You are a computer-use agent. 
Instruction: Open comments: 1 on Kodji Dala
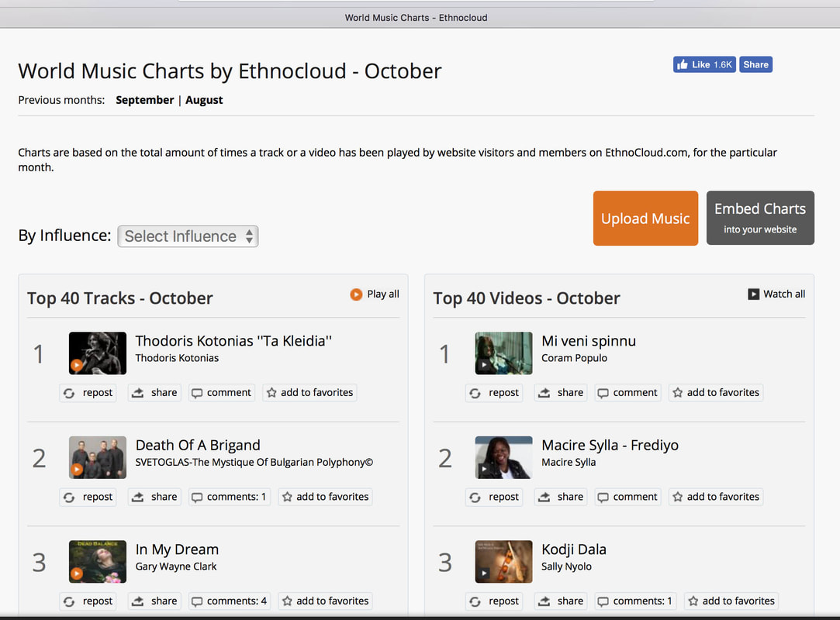pos(635,601)
